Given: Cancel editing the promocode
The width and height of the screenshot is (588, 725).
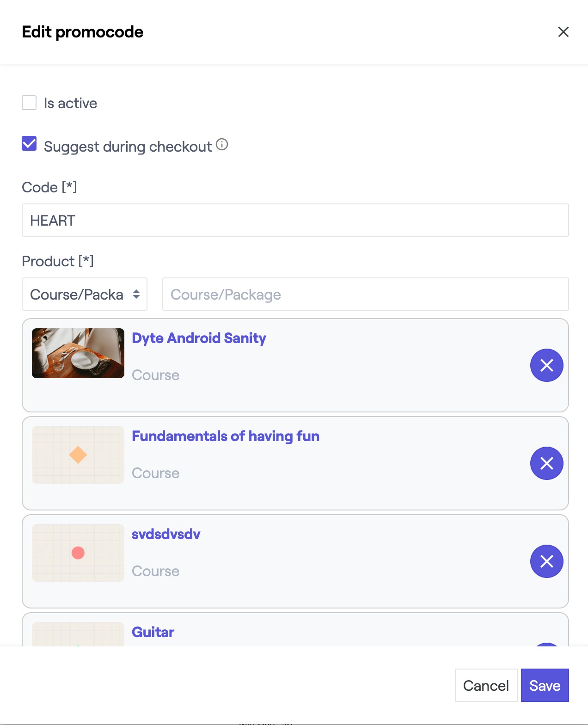Looking at the screenshot, I should click(x=486, y=685).
